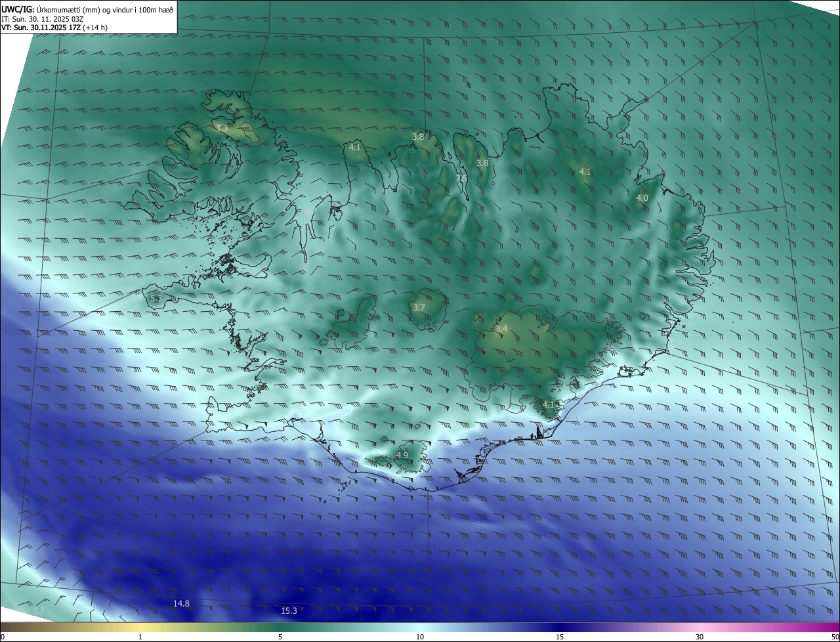Click the 7.5 precipitation value label
The height and width of the screenshot is (642, 840).
click(461, 178)
